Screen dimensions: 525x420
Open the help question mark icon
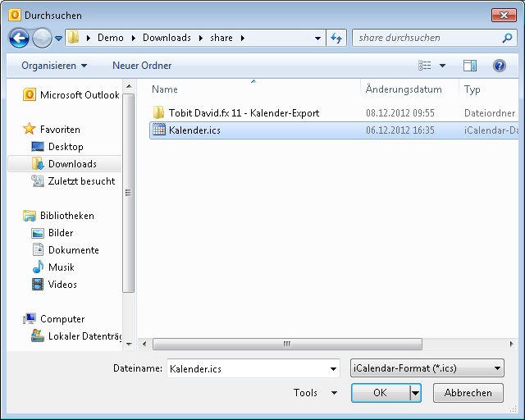(x=499, y=66)
